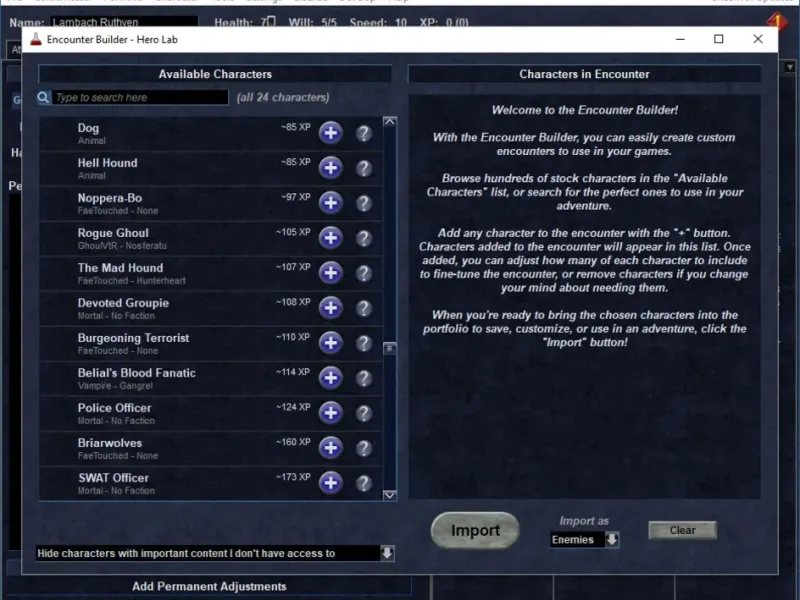
Task: Show info for Belial's Blood Fanatic
Action: point(364,379)
